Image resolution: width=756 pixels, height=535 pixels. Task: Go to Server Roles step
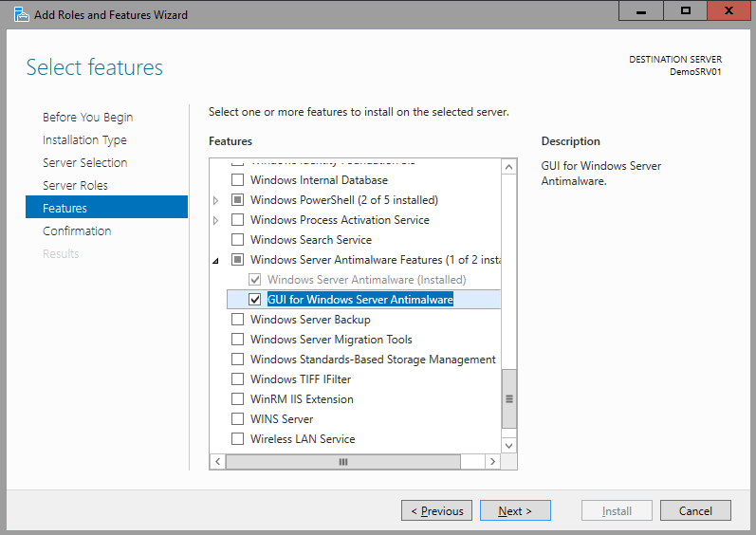pos(75,185)
